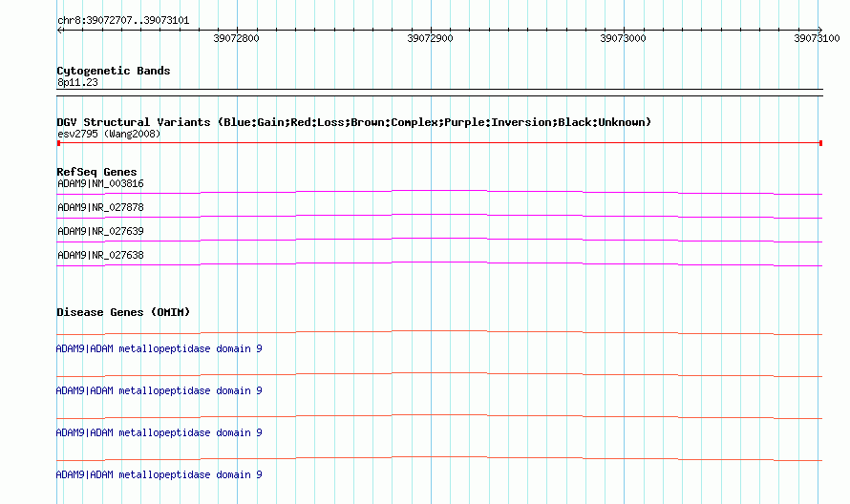Viewport: 850px width, 504px height.
Task: Open the Disease Genes (OMIM) track title
Action: click(x=123, y=312)
